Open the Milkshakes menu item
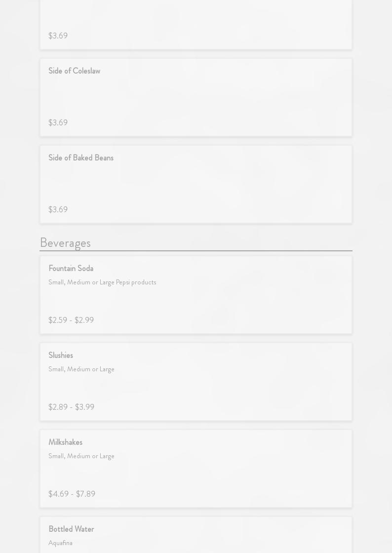 coord(65,442)
